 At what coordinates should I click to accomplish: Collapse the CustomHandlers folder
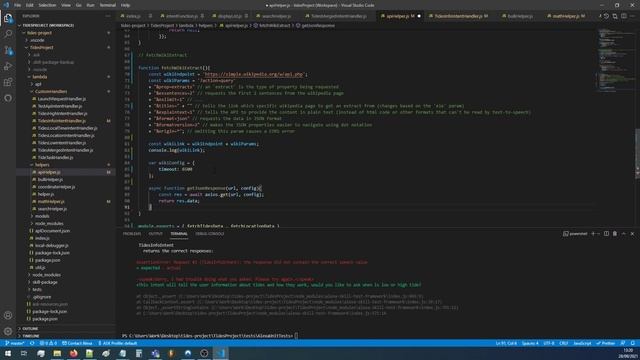pos(51,91)
